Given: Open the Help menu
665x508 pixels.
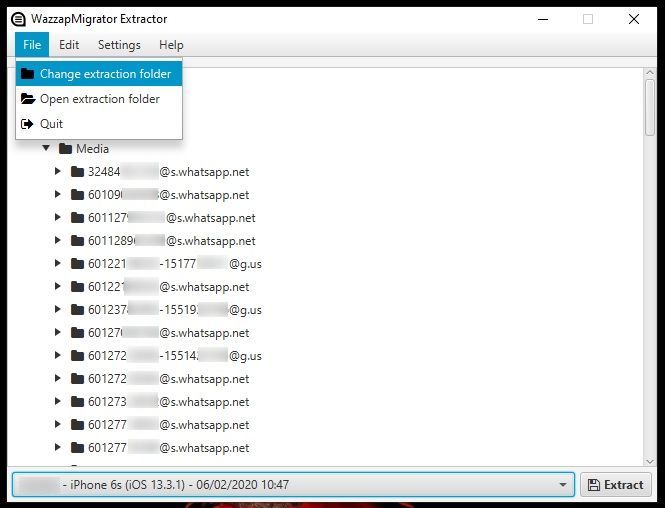Looking at the screenshot, I should coord(171,45).
